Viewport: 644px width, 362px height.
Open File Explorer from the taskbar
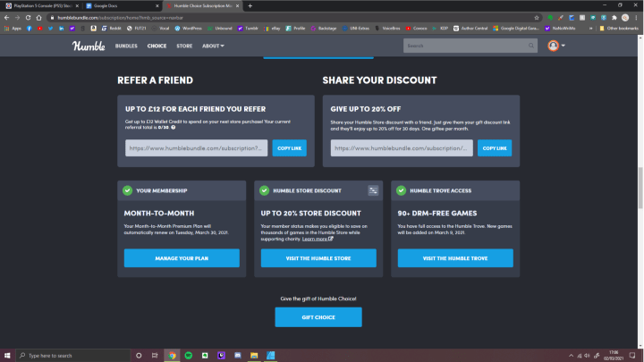[254, 356]
